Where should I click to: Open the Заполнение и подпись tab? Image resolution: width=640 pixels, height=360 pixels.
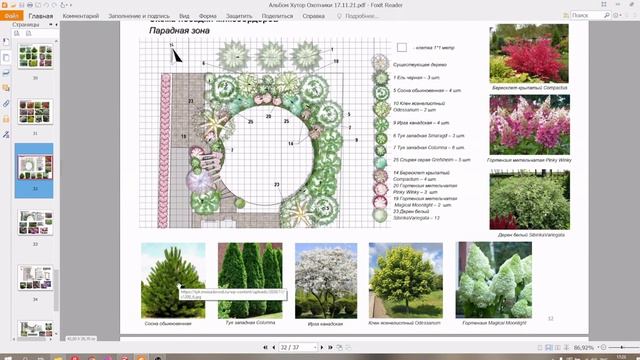pyautogui.click(x=139, y=16)
